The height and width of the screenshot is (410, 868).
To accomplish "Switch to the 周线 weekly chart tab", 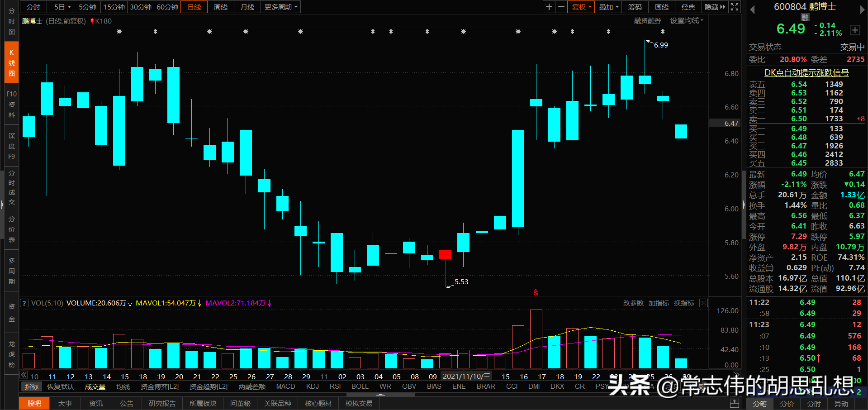I will click(220, 7).
